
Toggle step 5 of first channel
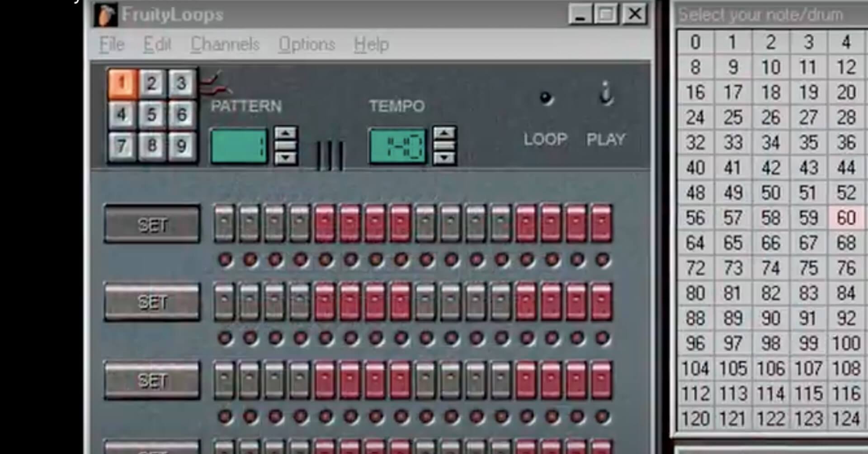(325, 224)
